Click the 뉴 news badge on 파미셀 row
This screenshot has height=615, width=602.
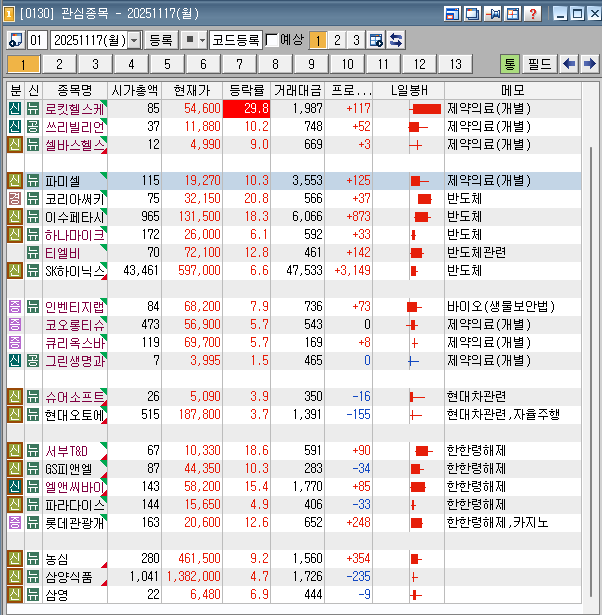pyautogui.click(x=33, y=181)
